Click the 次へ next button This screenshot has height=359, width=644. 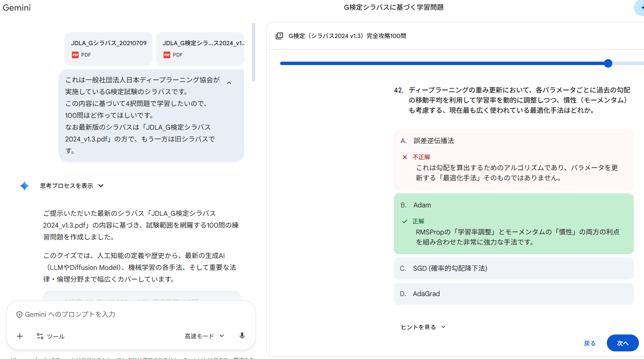tap(622, 343)
